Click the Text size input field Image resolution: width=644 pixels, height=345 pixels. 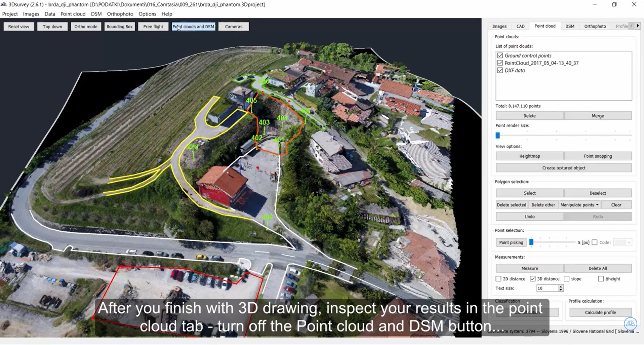547,288
